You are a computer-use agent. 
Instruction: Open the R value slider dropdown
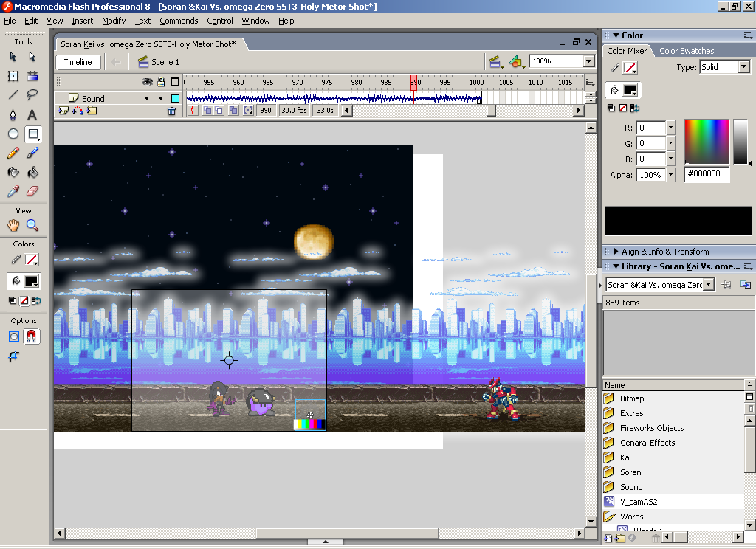(670, 128)
